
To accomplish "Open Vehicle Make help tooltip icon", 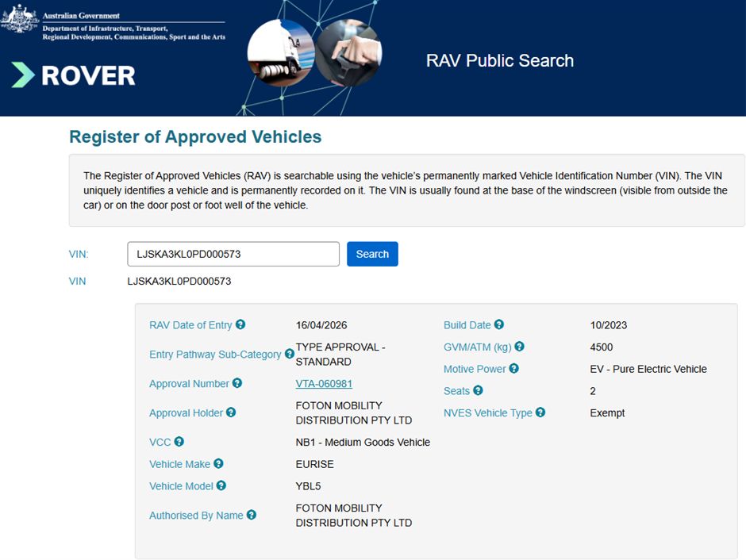I will 218,464.
